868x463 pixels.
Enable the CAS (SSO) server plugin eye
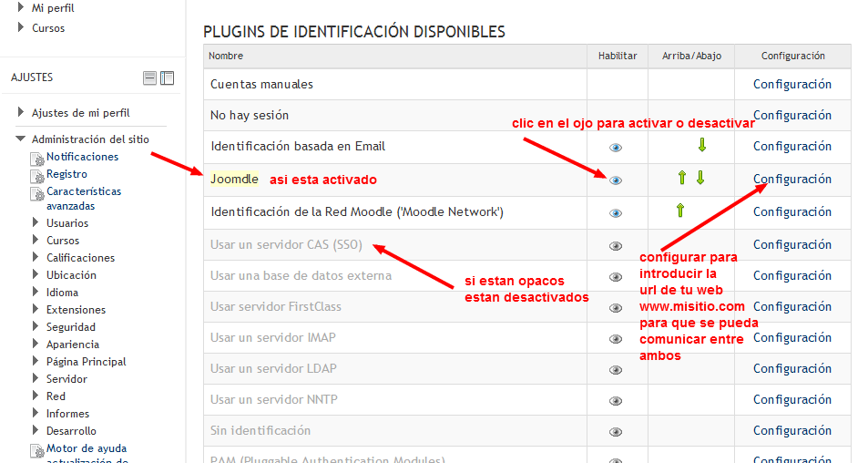616,245
